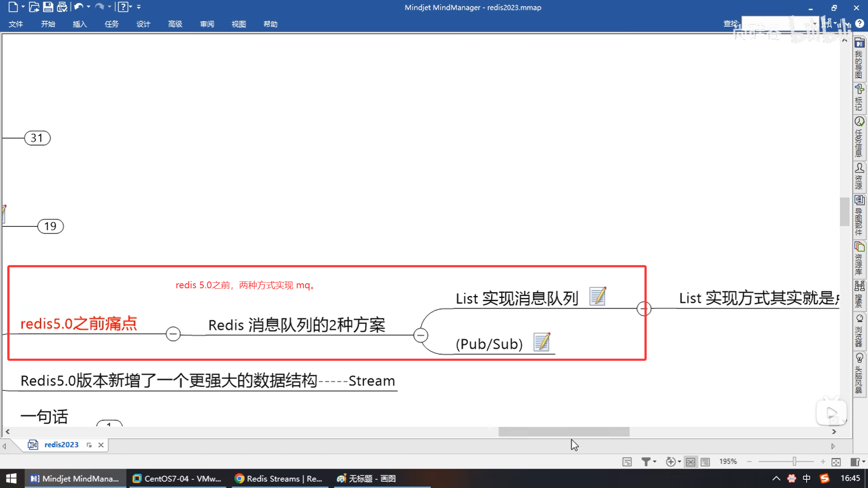Expand the collapsed branch showing 31
Image resolution: width=868 pixels, height=488 pixels.
point(37,138)
